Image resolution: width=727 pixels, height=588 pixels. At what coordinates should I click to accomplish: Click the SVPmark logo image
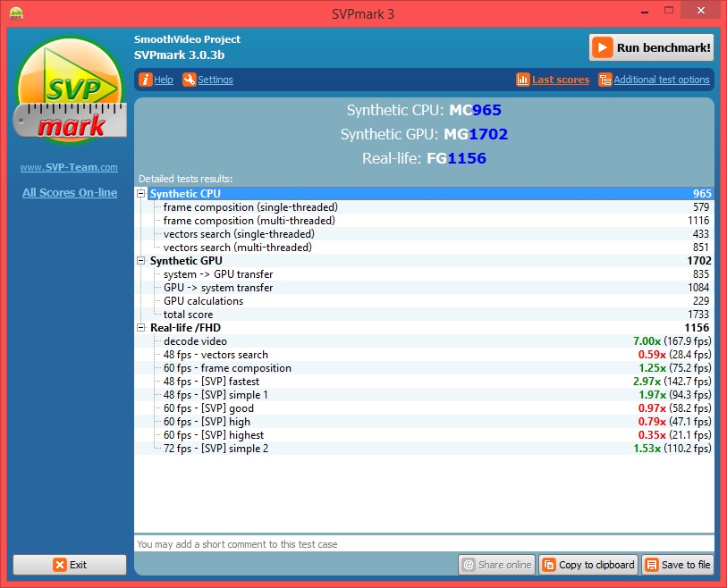(69, 90)
